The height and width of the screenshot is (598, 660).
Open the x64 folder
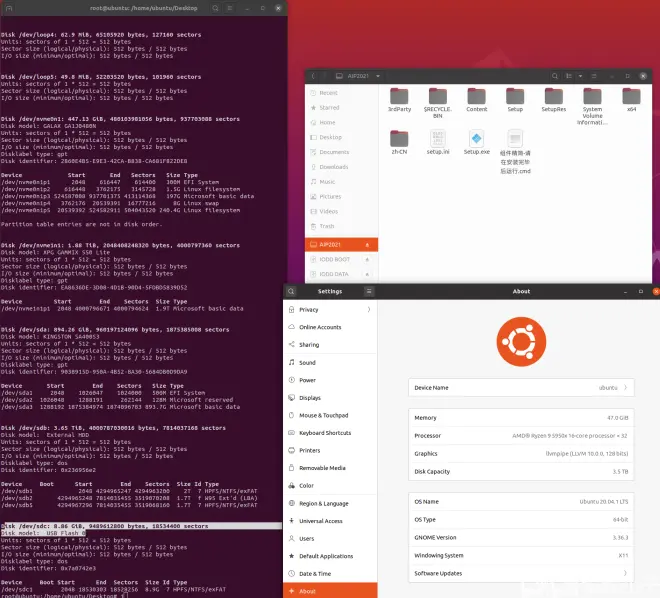click(631, 100)
